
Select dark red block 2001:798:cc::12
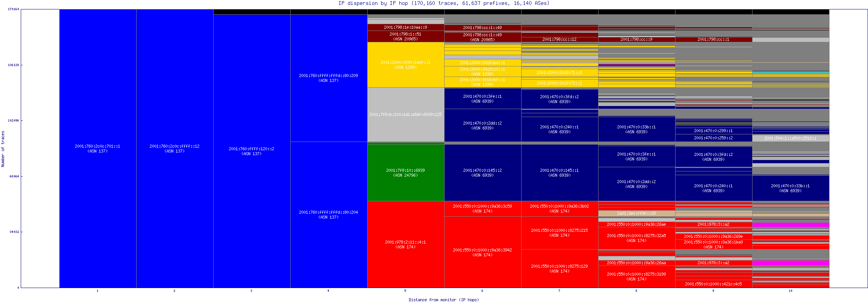[x=560, y=39]
